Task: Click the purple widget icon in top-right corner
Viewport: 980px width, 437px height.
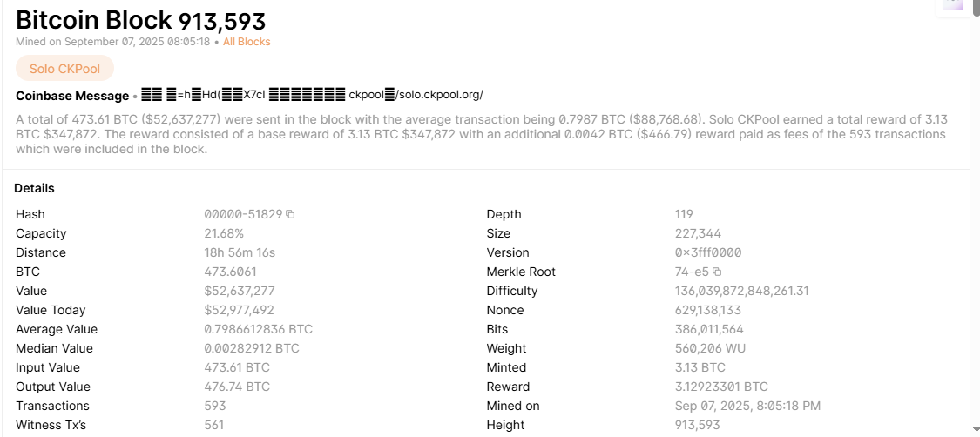Action: (953, 4)
